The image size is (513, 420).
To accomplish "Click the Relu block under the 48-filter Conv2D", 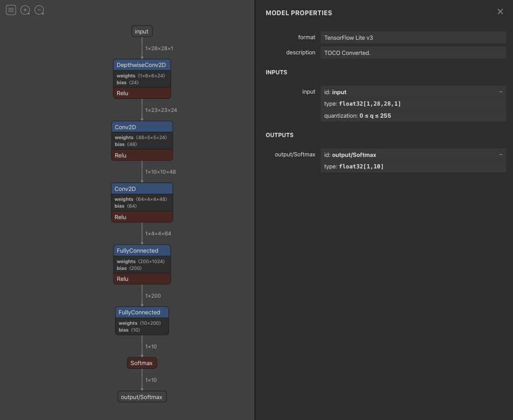I will [142, 155].
